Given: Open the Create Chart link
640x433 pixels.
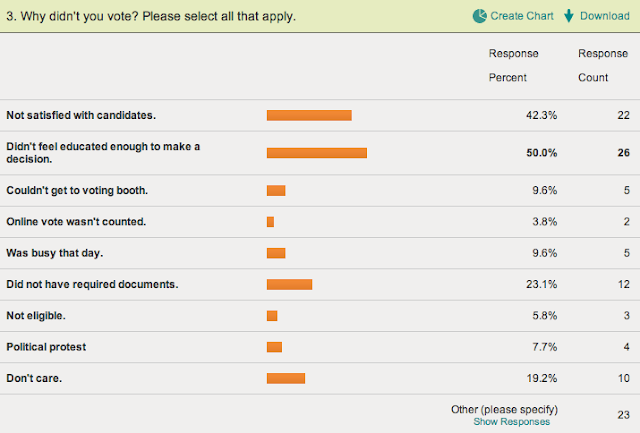Looking at the screenshot, I should pyautogui.click(x=520, y=16).
